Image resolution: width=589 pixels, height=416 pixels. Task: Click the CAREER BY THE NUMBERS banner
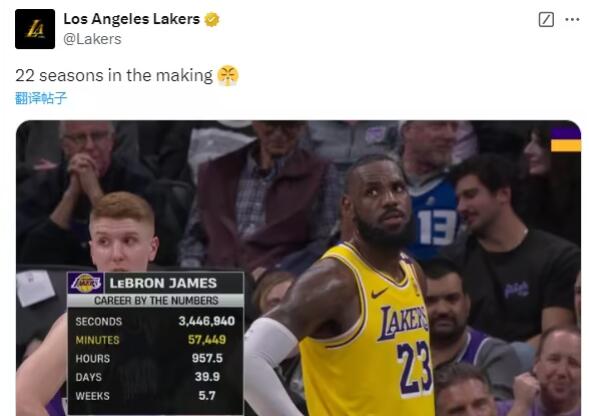coord(156,300)
